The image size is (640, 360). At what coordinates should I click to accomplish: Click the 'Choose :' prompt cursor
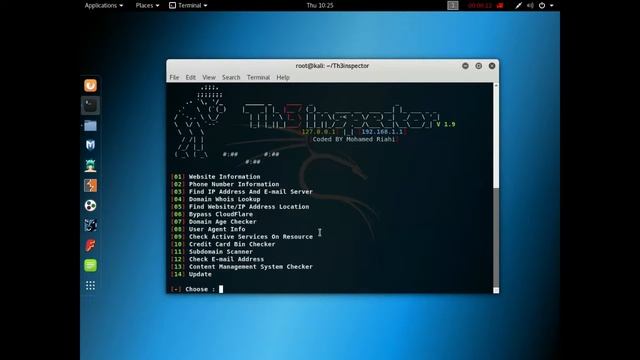coord(221,289)
